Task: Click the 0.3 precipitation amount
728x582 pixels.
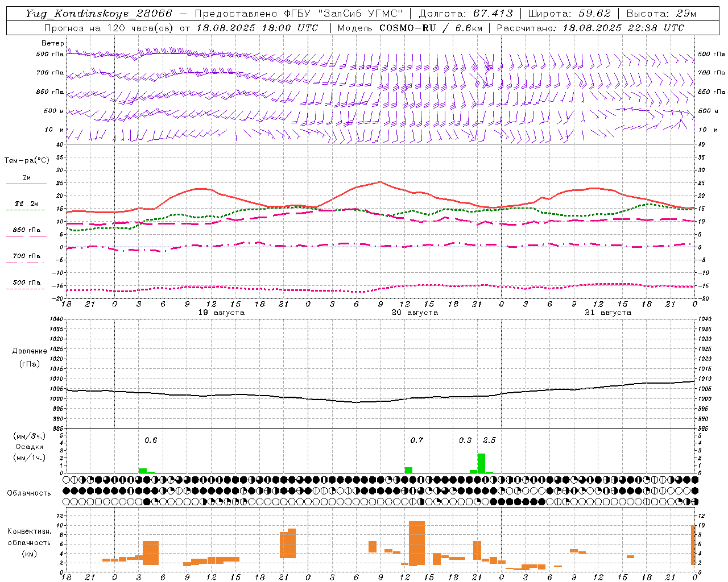Action: (x=465, y=440)
